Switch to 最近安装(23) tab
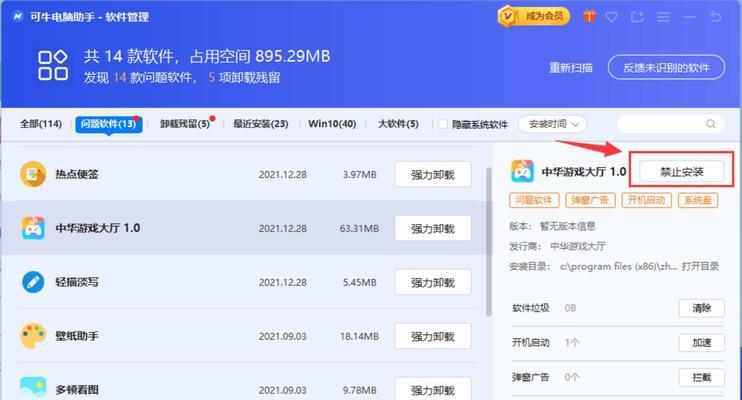This screenshot has width=742, height=400. tap(261, 124)
